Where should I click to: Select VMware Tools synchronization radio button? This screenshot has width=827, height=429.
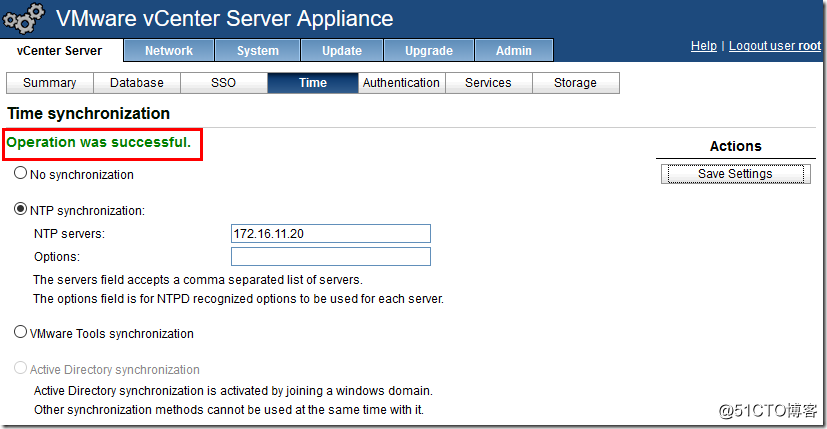[20, 332]
